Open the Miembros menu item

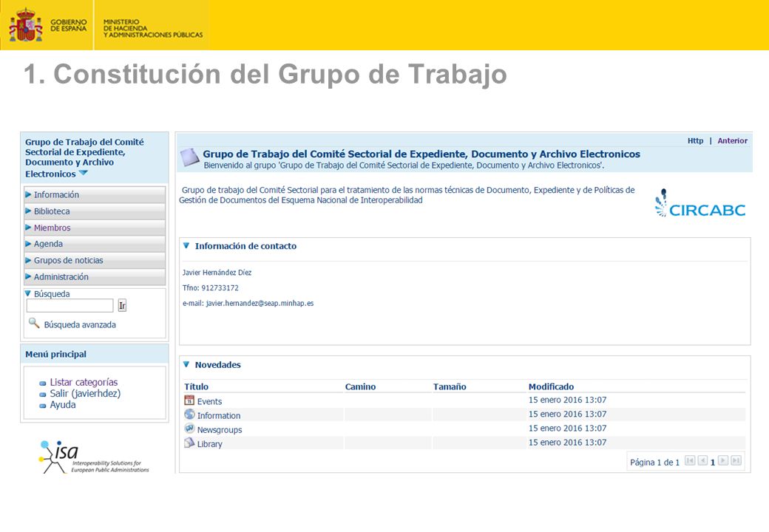tap(52, 228)
